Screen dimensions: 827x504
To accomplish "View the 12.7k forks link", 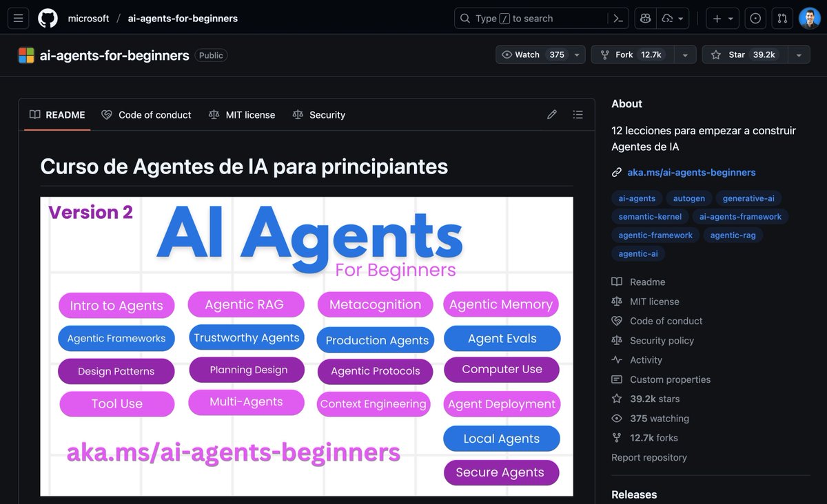I will coord(645,438).
